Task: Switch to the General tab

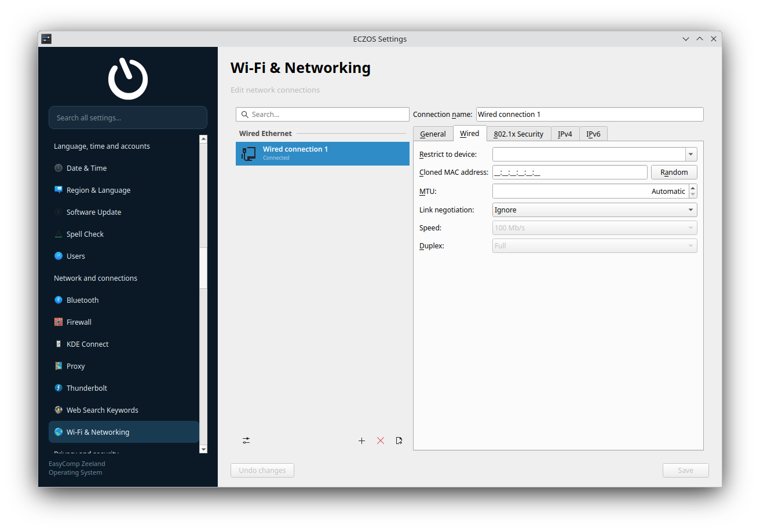Action: pos(433,134)
